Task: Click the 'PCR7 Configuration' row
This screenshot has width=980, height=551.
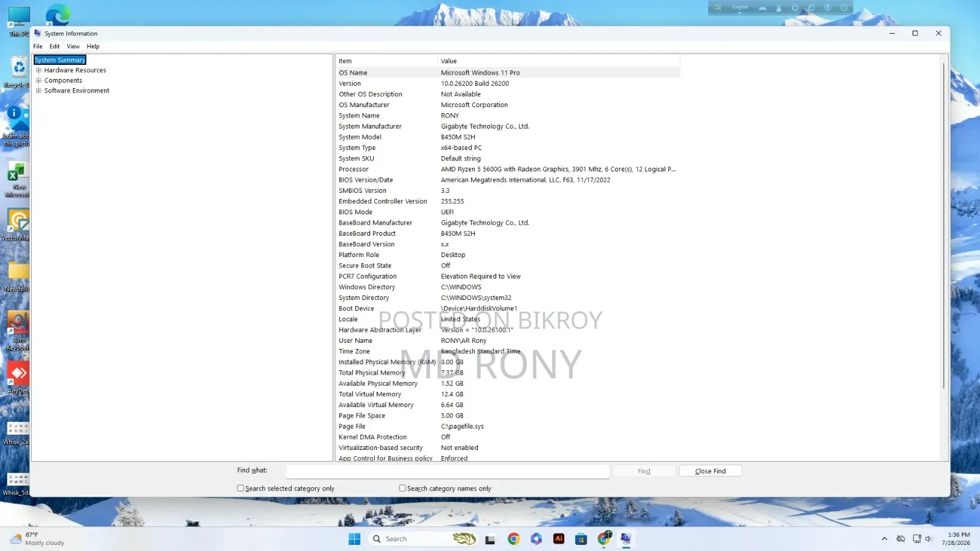Action: point(508,277)
